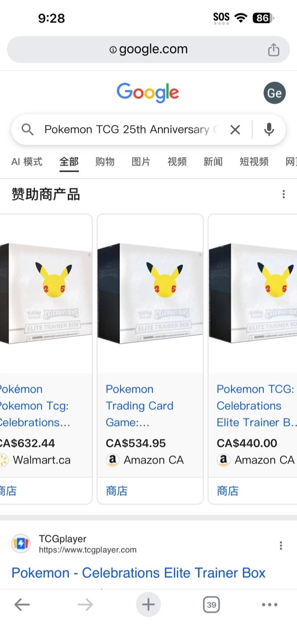Open the Google account avatar
Viewport: 297px width, 644px height.
[x=274, y=93]
